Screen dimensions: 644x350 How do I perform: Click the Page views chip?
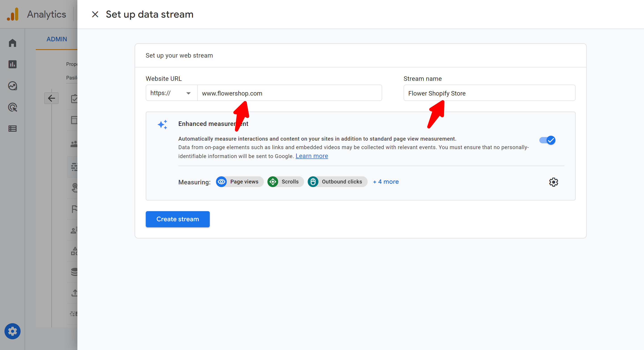click(x=239, y=182)
